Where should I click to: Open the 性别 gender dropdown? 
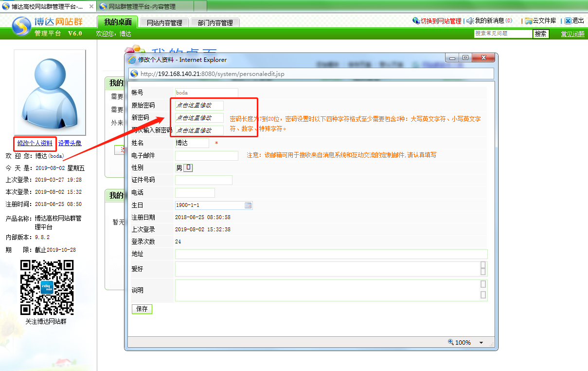click(x=189, y=167)
